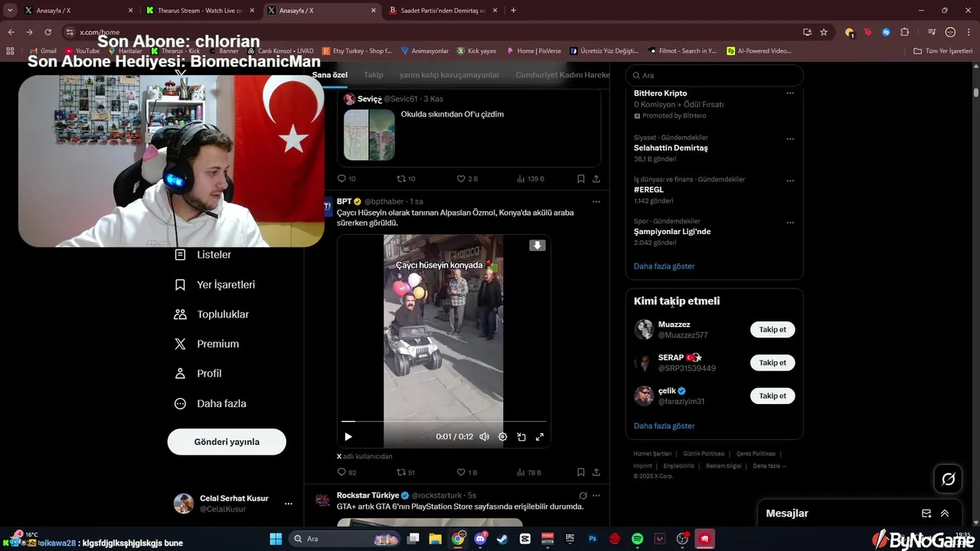Screen dimensions: 980x551
Task: Follow Muazzez with Takip et
Action: [x=773, y=330]
